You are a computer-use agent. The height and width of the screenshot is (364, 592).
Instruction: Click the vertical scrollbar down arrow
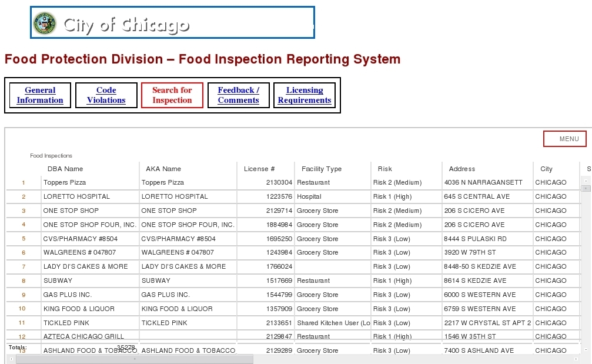586,350
